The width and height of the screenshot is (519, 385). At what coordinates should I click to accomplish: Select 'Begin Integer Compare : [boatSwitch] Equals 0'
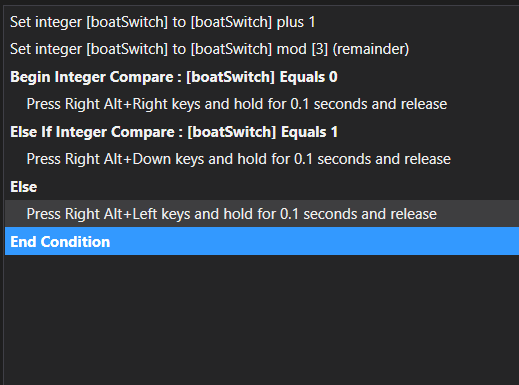point(262,77)
